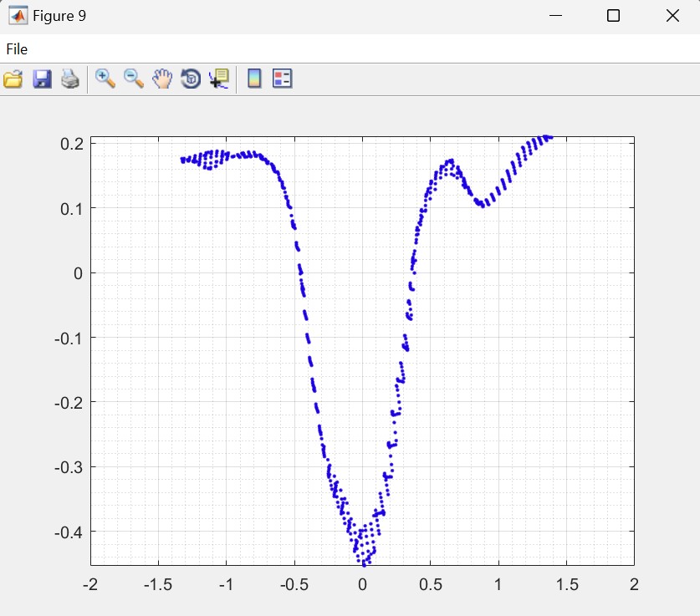Click the Open File folder icon
Viewport: 700px width, 616px height.
coord(13,79)
